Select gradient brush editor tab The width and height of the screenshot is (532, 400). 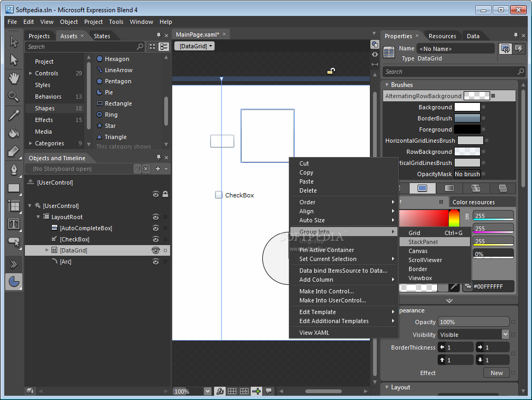click(x=449, y=188)
